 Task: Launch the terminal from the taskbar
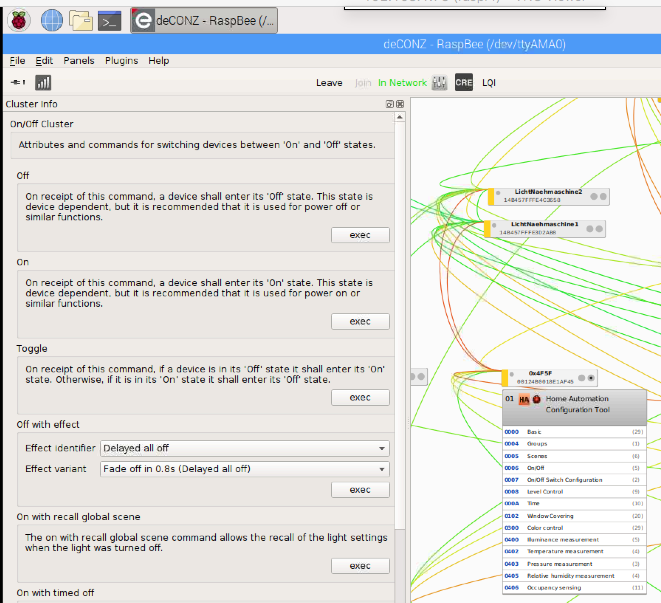click(109, 21)
